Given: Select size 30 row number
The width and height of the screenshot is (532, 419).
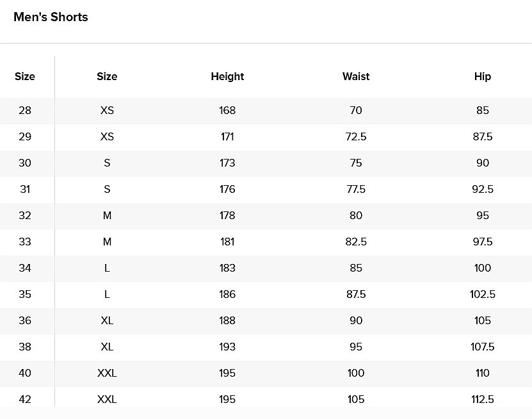Looking at the screenshot, I should tap(25, 163).
